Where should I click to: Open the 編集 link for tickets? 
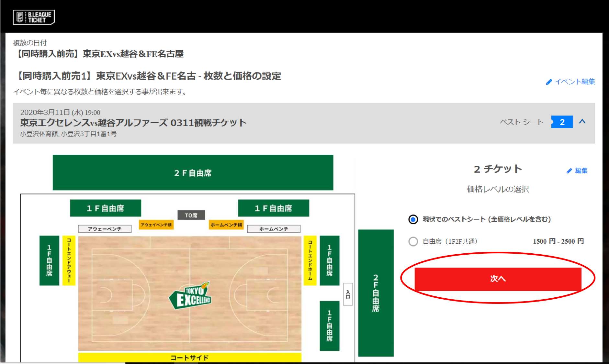tap(581, 171)
